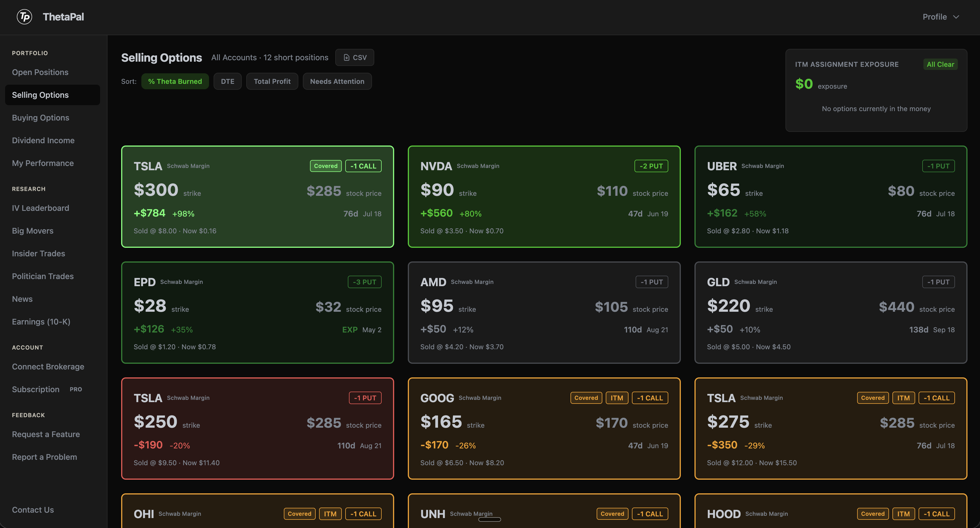Click Sold @ $8.00 · Now $0.16 text

(x=175, y=231)
